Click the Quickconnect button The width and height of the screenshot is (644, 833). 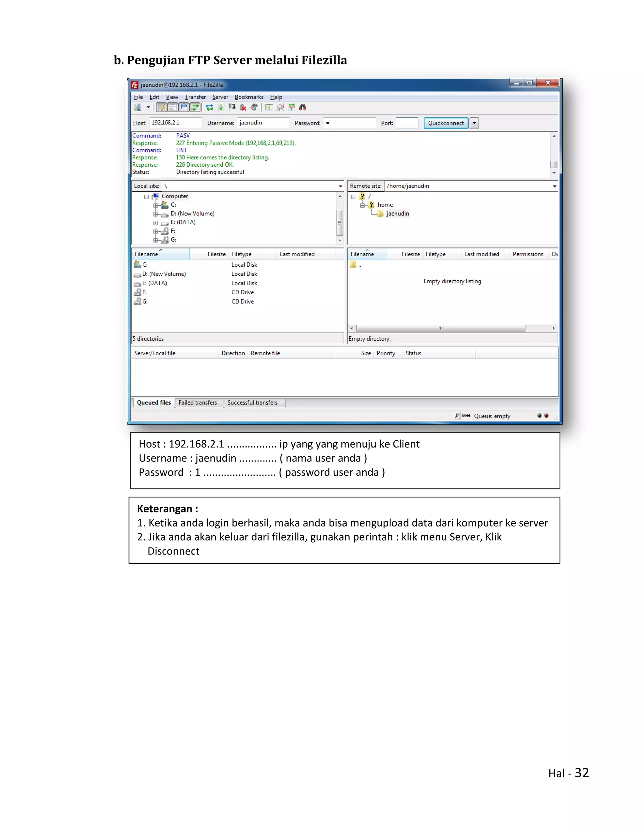point(446,123)
